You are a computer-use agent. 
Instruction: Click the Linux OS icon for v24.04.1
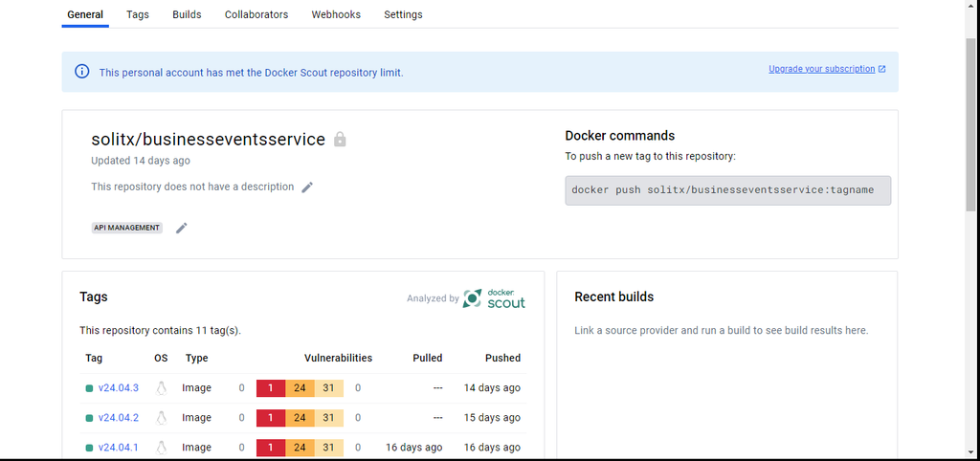[162, 448]
